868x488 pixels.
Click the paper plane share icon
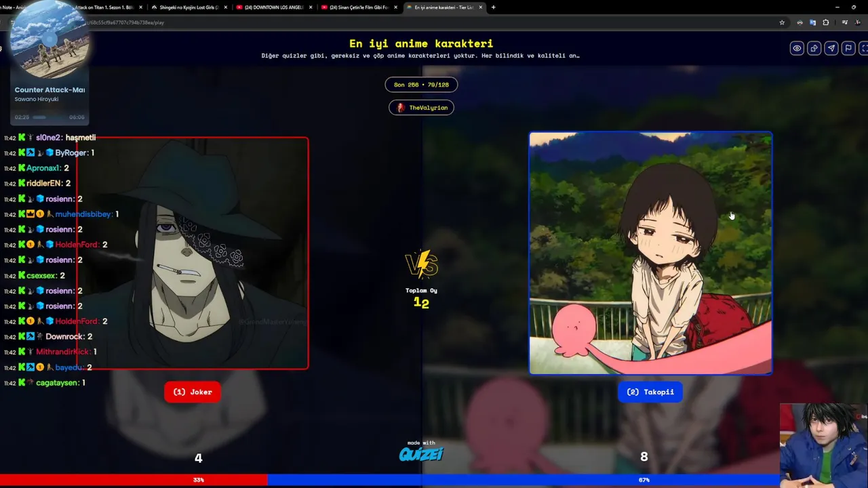831,48
